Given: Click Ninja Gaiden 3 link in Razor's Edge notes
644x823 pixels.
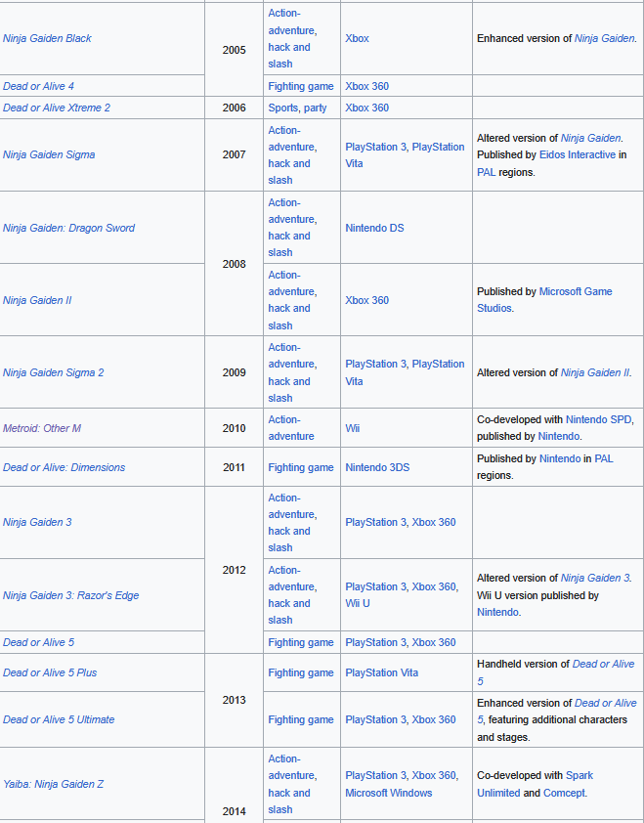Looking at the screenshot, I should click(x=595, y=578).
